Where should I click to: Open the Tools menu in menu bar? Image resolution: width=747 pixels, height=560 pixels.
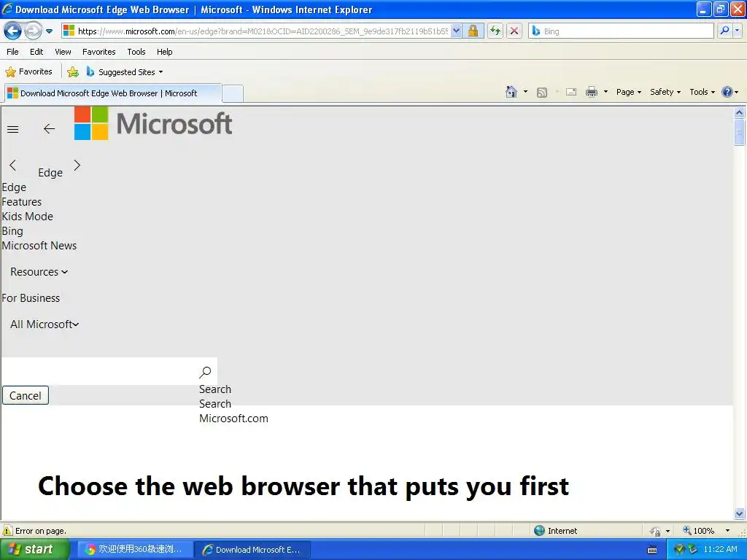(x=136, y=52)
